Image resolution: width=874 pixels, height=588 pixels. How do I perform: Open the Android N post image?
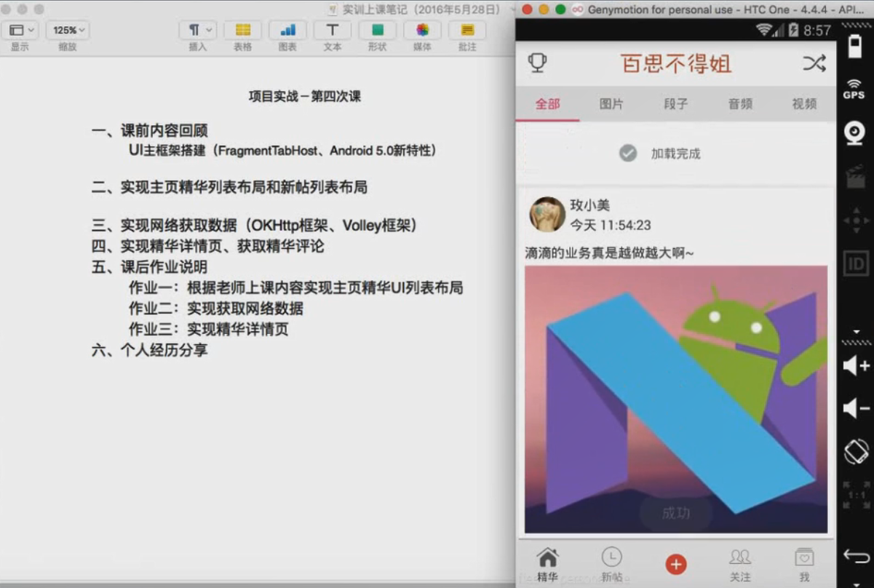click(676, 400)
